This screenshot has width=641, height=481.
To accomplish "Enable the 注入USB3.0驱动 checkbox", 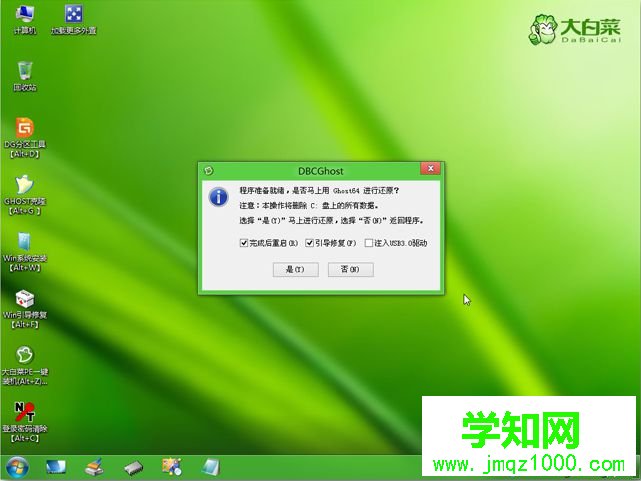I will pyautogui.click(x=369, y=243).
